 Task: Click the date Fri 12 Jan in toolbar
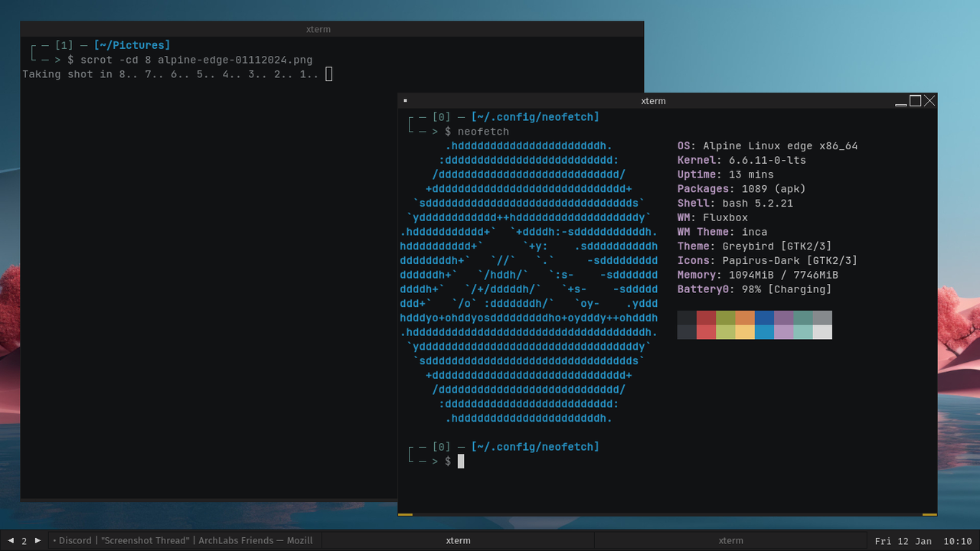(x=903, y=541)
